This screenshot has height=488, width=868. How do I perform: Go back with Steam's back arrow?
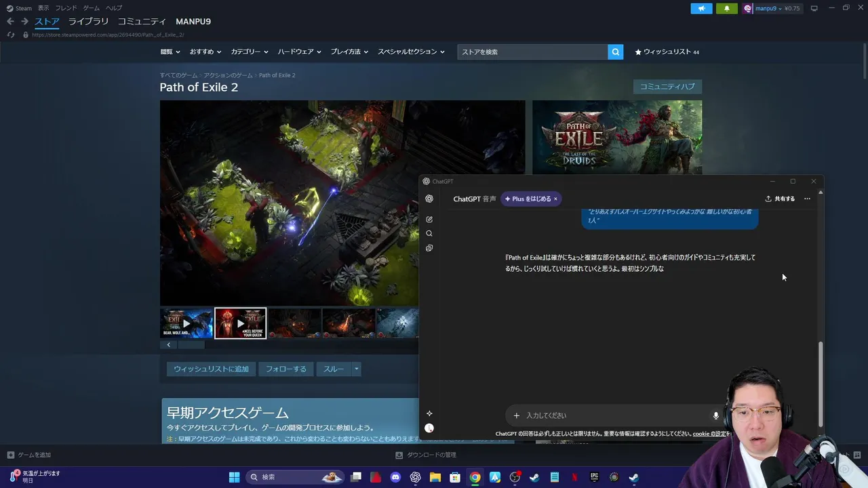coord(10,22)
